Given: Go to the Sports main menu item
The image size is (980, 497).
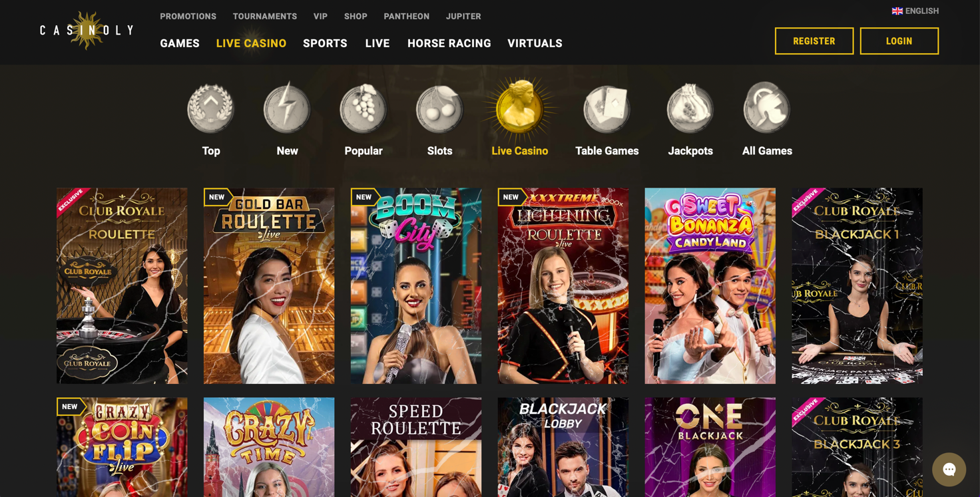Looking at the screenshot, I should click(325, 43).
